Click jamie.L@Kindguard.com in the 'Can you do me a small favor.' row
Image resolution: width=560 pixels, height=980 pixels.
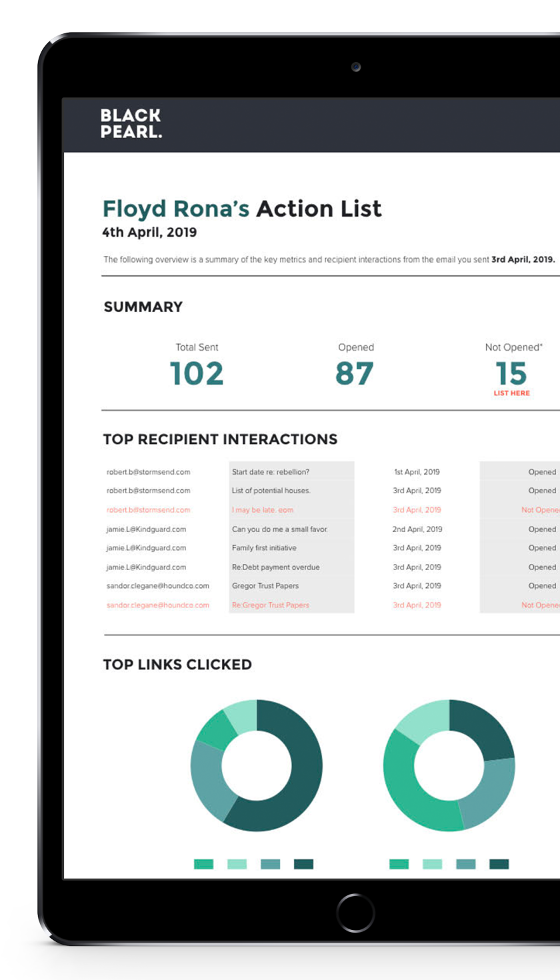(147, 529)
